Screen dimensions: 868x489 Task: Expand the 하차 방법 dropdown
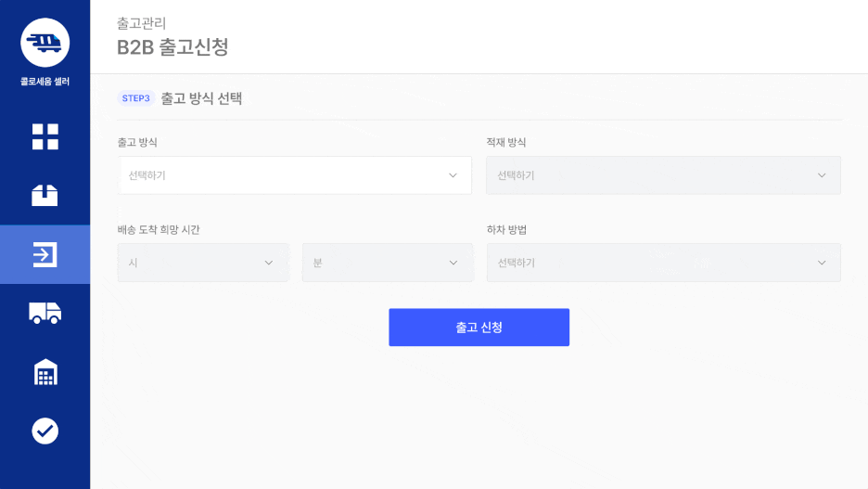[x=663, y=263]
